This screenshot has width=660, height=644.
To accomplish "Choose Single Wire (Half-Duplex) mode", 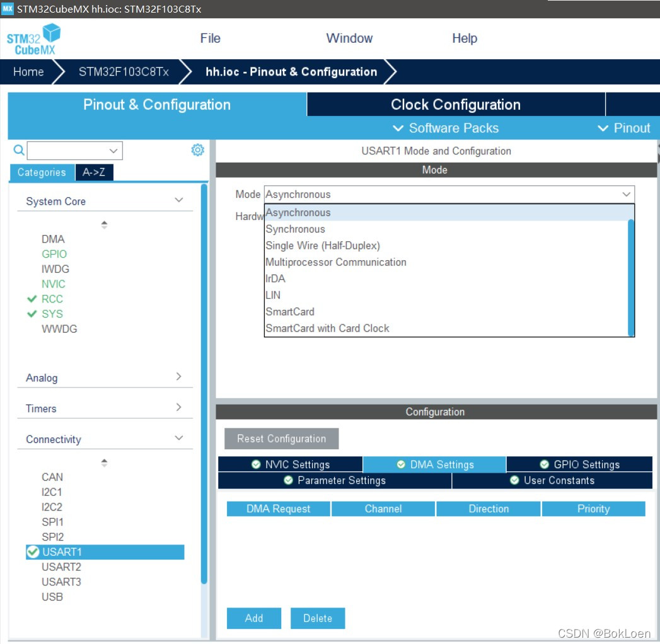I will [446, 246].
